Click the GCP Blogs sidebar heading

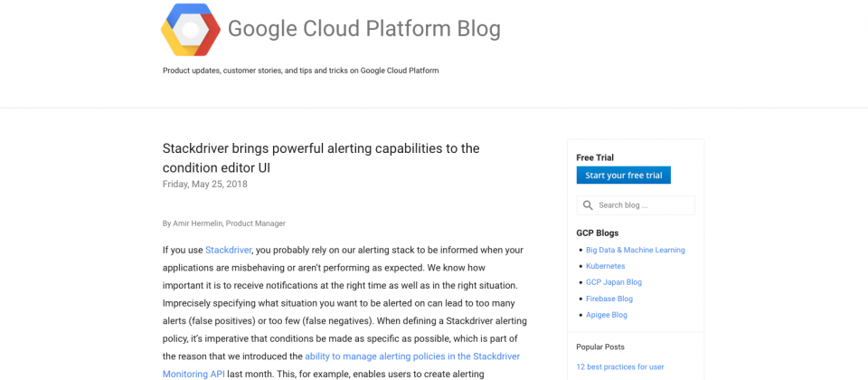597,233
